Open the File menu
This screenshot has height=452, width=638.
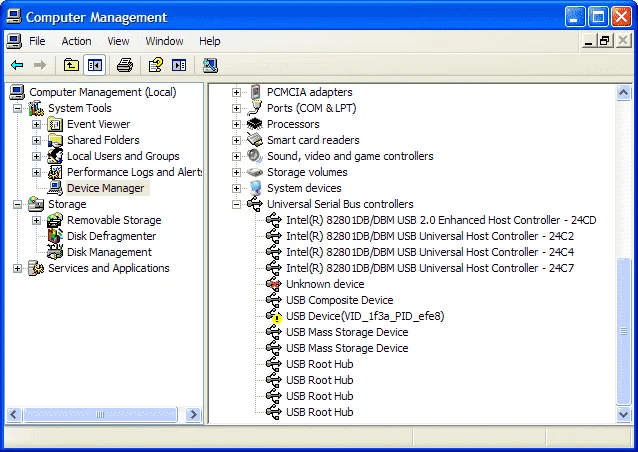(x=37, y=41)
